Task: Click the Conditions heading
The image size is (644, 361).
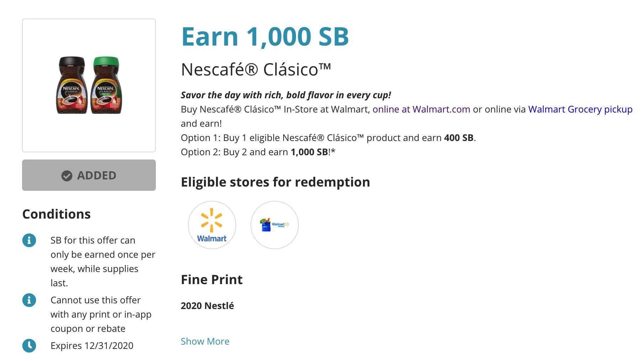Action: pyautogui.click(x=56, y=214)
